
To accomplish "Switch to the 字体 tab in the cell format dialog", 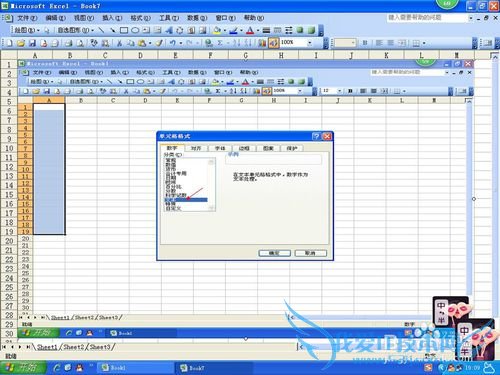I will pyautogui.click(x=220, y=148).
